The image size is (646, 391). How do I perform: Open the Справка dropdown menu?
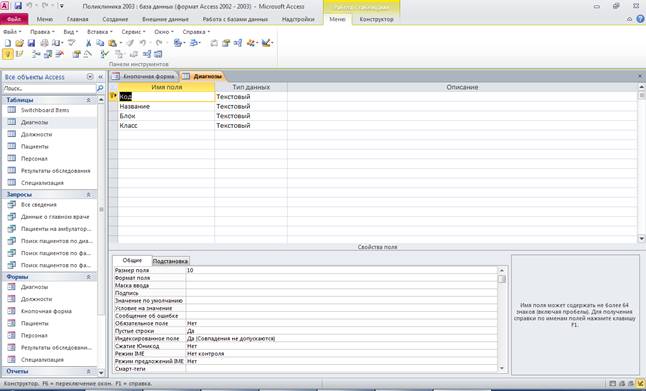pos(196,32)
